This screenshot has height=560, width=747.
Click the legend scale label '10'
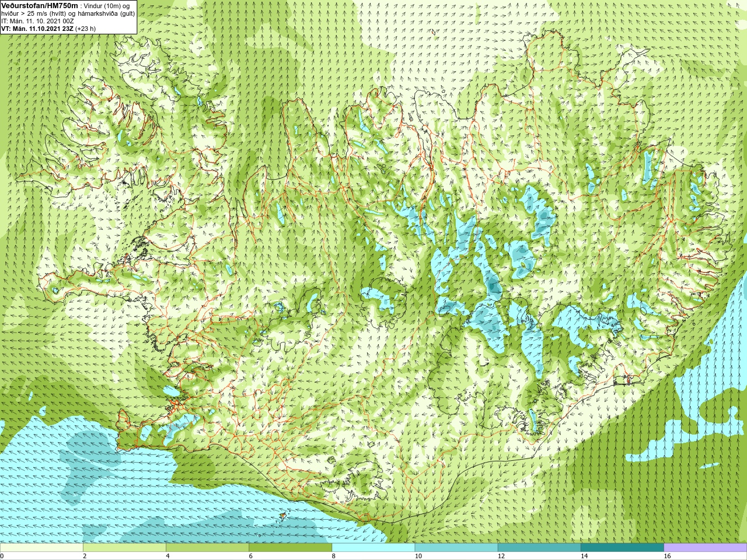418,556
